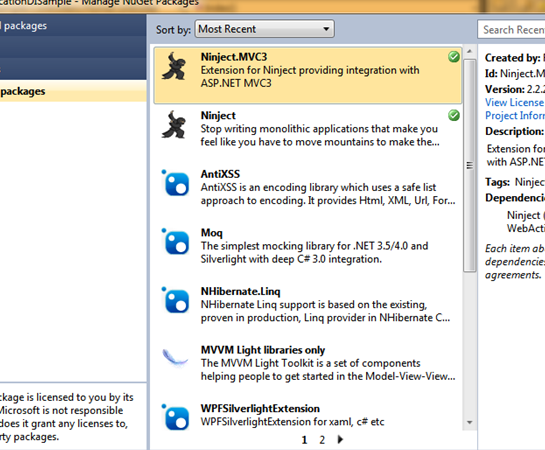The height and width of the screenshot is (450, 545).
Task: Click the next page arrow
Action: pyautogui.click(x=340, y=440)
